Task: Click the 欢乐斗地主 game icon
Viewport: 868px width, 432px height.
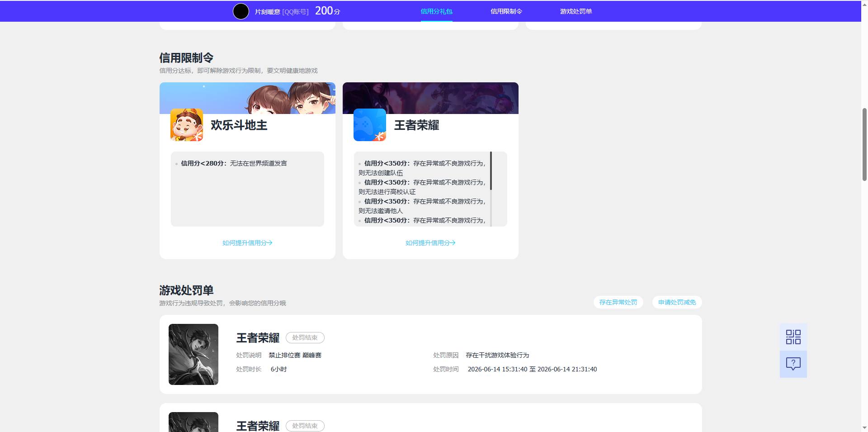Action: 187,125
